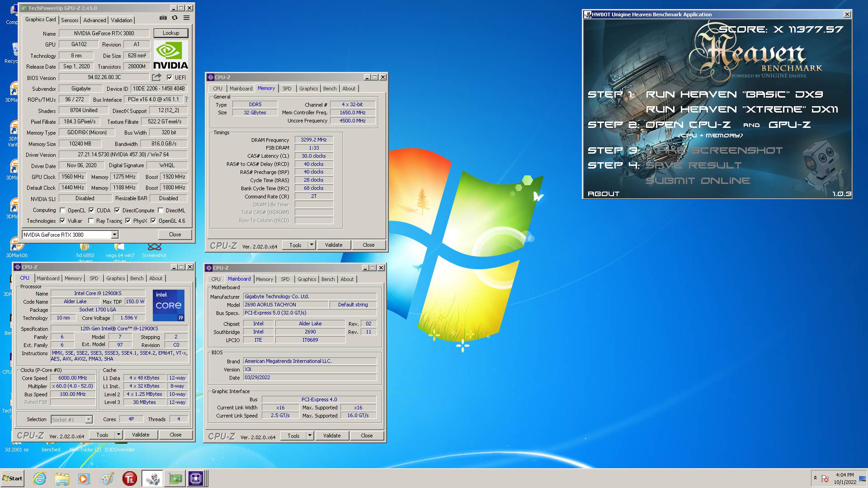This screenshot has width=868, height=488.
Task: Open Paint from the taskbar
Action: pos(107,479)
